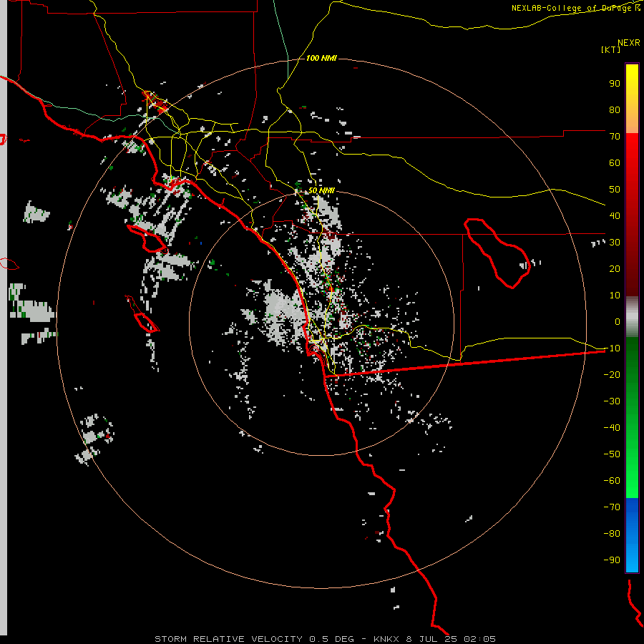Click the green inbound segment of color bar
The height and width of the screenshot is (644, 644).
[x=632, y=418]
